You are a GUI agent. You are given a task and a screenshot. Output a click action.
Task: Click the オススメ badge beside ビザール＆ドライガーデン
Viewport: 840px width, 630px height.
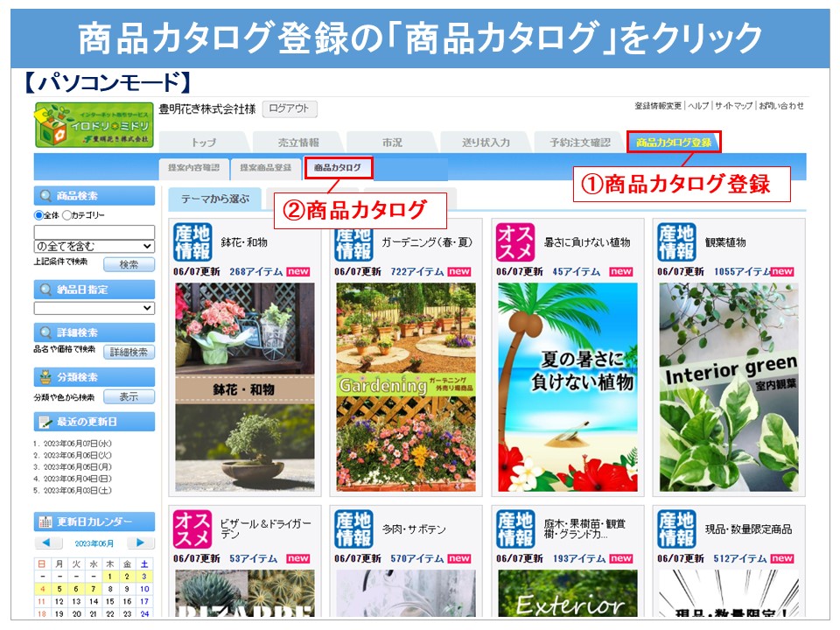click(192, 529)
